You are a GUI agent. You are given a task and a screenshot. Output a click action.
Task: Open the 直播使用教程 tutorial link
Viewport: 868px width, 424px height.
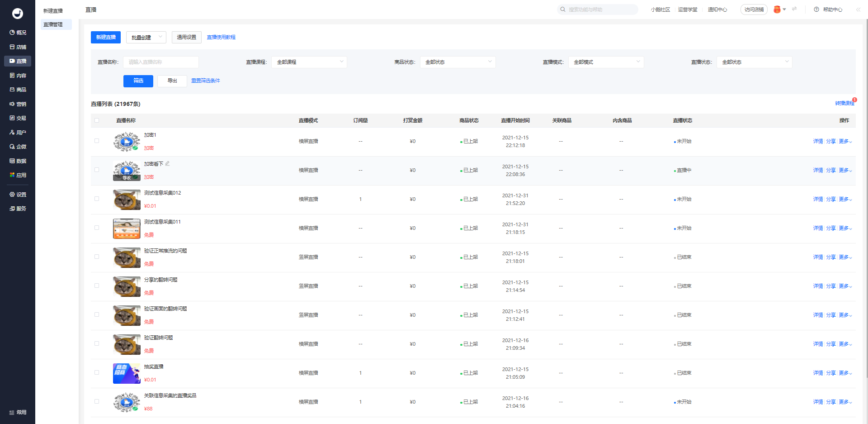(x=221, y=38)
